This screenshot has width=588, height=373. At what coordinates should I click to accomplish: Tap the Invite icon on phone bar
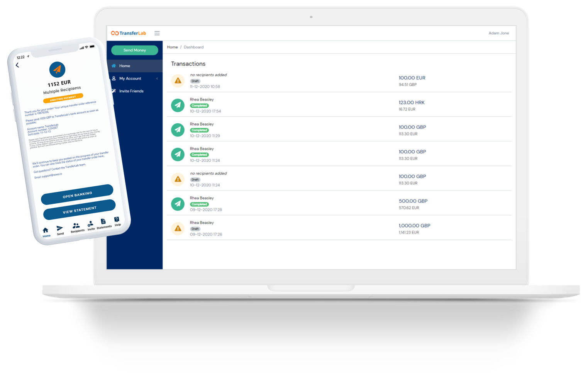tap(90, 225)
